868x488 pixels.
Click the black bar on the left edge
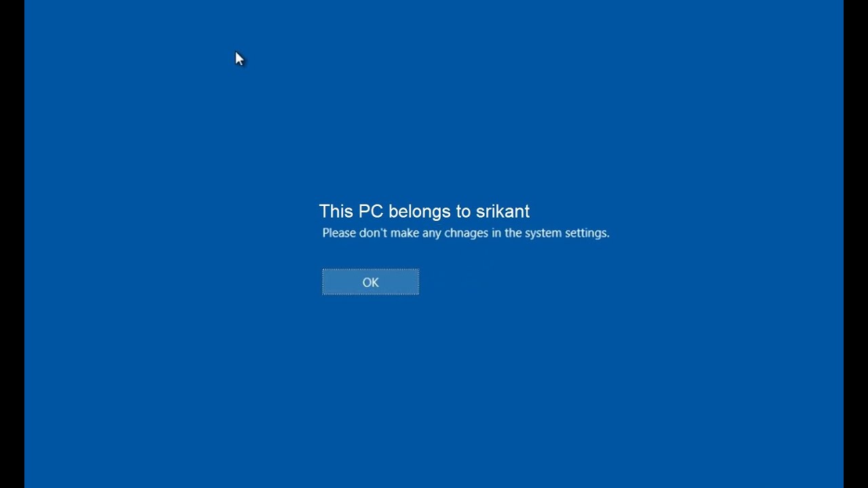point(12,244)
